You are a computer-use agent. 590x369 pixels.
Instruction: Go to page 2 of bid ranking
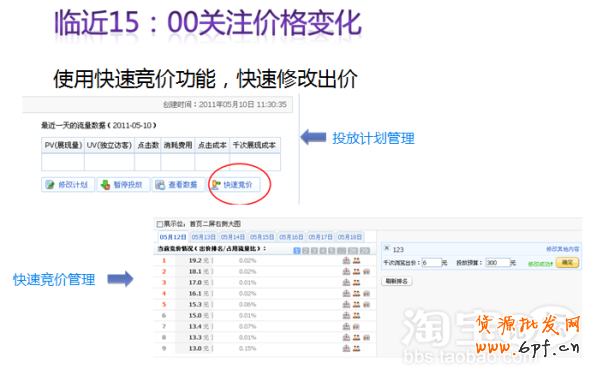[306, 251]
